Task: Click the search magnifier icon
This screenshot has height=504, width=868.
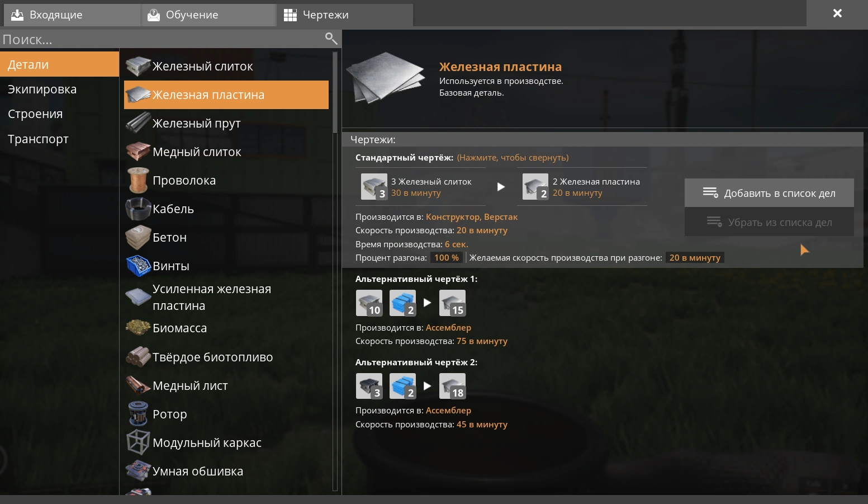Action: tap(331, 39)
